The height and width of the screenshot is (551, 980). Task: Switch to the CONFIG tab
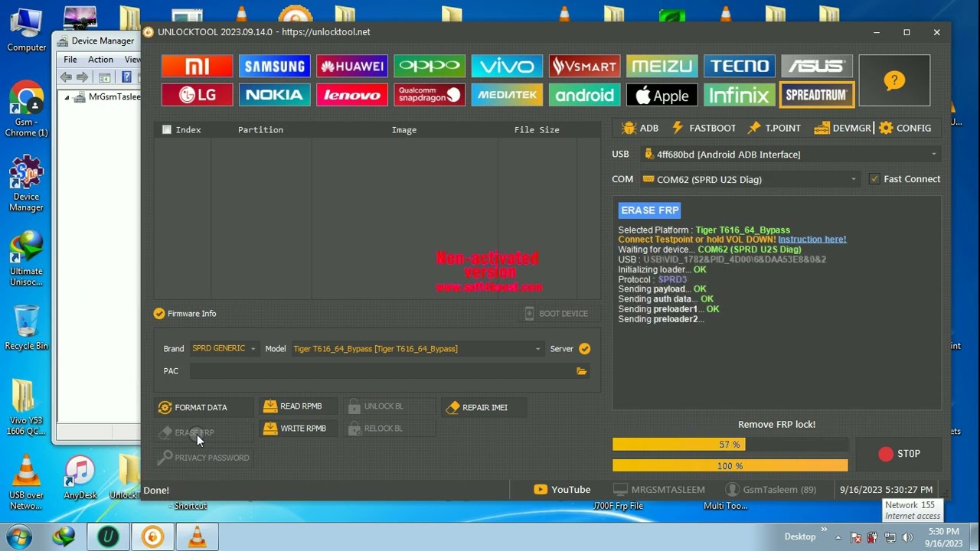pyautogui.click(x=905, y=129)
